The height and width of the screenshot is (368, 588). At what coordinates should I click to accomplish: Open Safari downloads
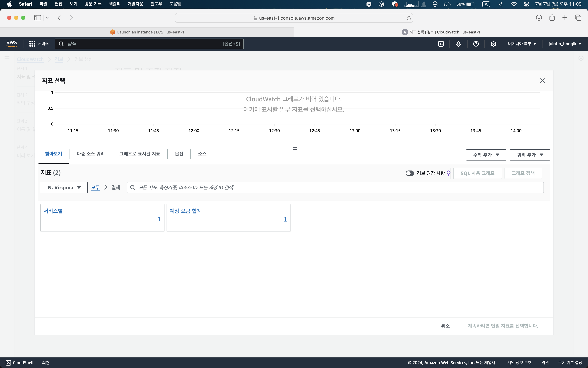(x=539, y=18)
